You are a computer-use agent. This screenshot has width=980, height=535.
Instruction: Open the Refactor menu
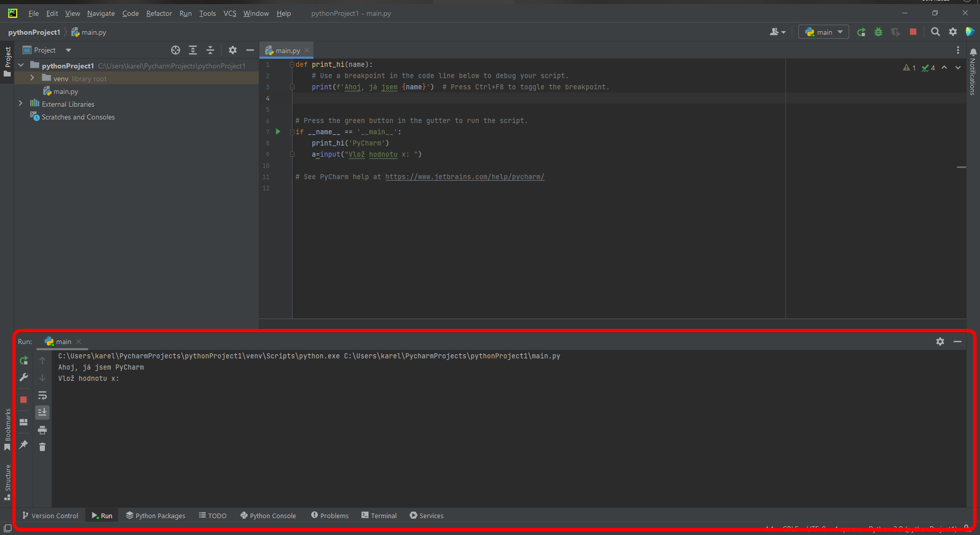click(x=159, y=13)
